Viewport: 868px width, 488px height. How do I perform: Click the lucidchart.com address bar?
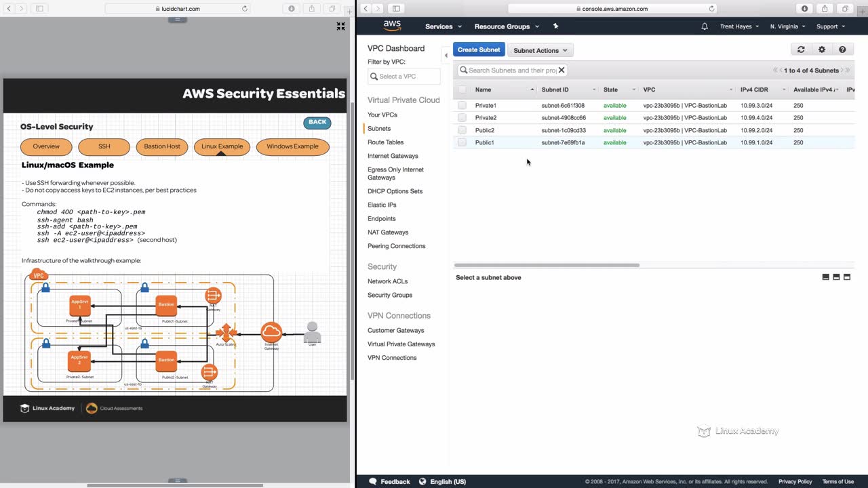coord(178,9)
